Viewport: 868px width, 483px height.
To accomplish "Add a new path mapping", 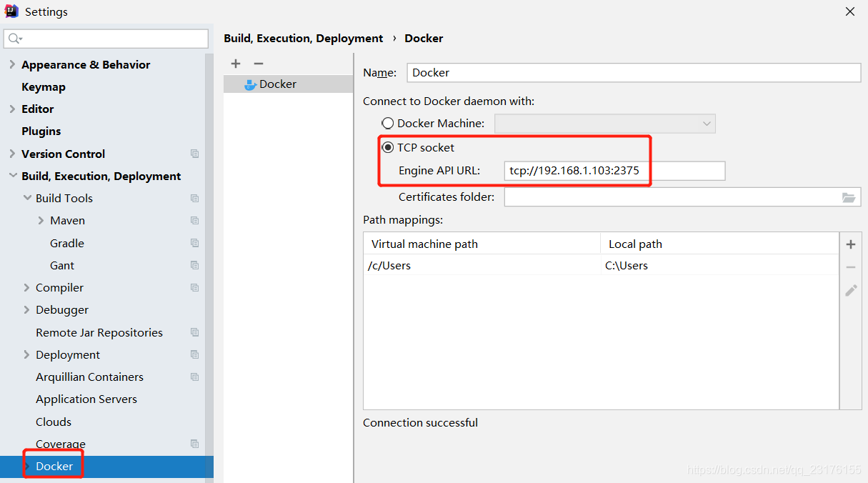I will pos(850,244).
